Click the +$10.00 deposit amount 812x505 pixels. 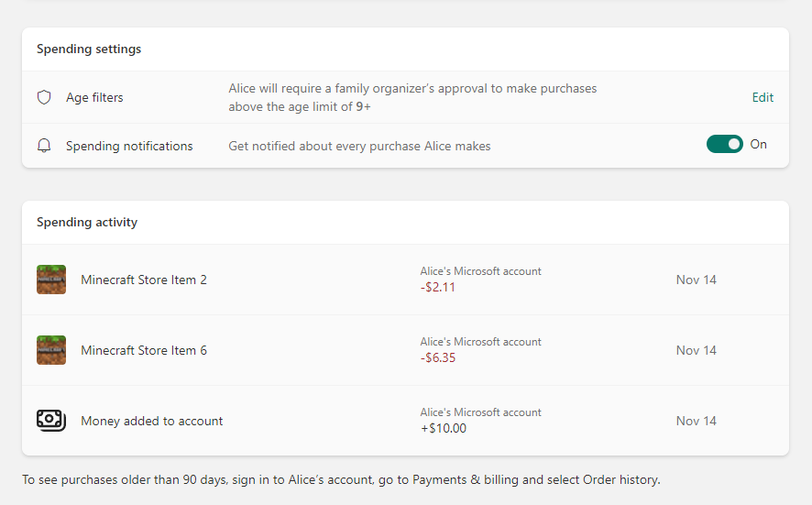[x=444, y=428]
